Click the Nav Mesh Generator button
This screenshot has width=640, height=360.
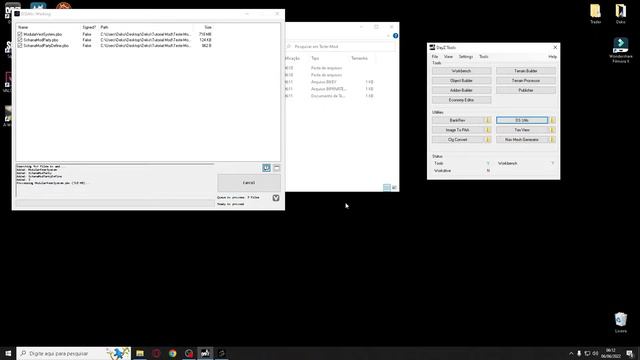522,140
